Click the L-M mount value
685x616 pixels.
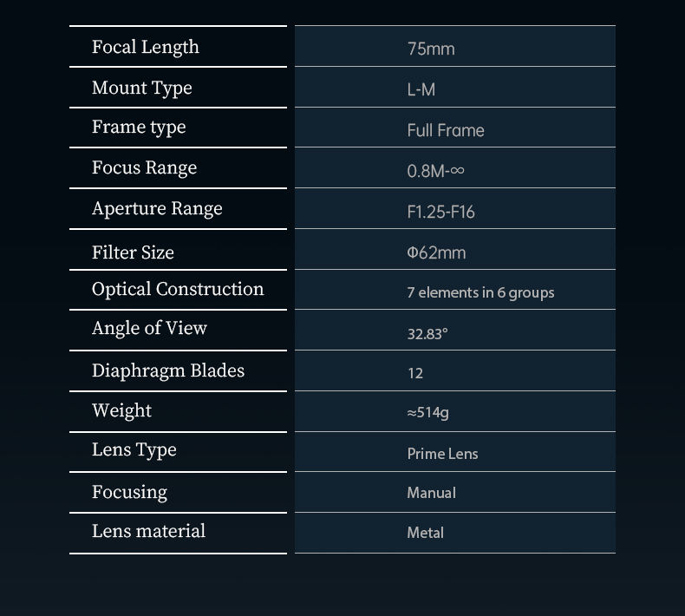point(421,89)
